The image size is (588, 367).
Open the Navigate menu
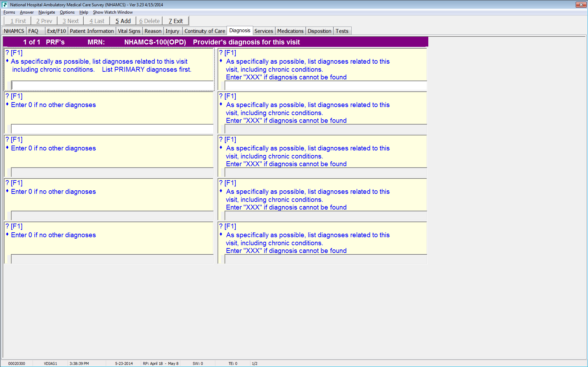(47, 12)
